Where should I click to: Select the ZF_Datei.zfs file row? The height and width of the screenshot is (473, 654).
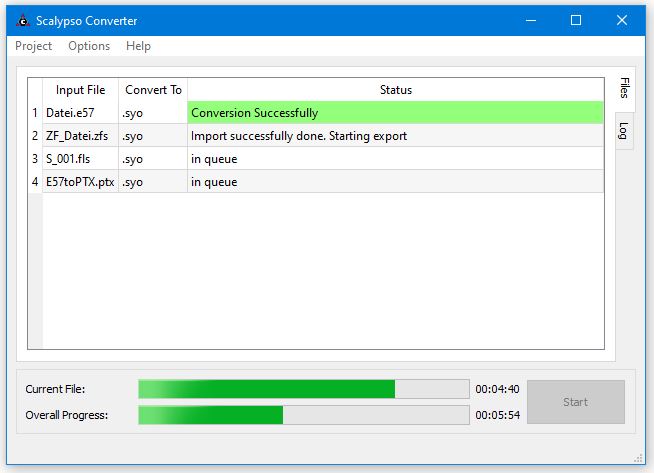tap(80, 136)
